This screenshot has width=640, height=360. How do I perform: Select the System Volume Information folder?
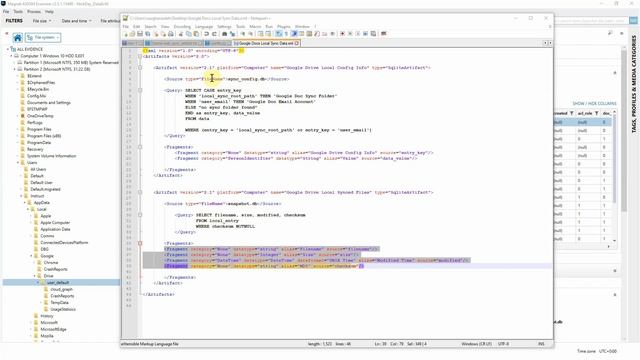coord(51,156)
